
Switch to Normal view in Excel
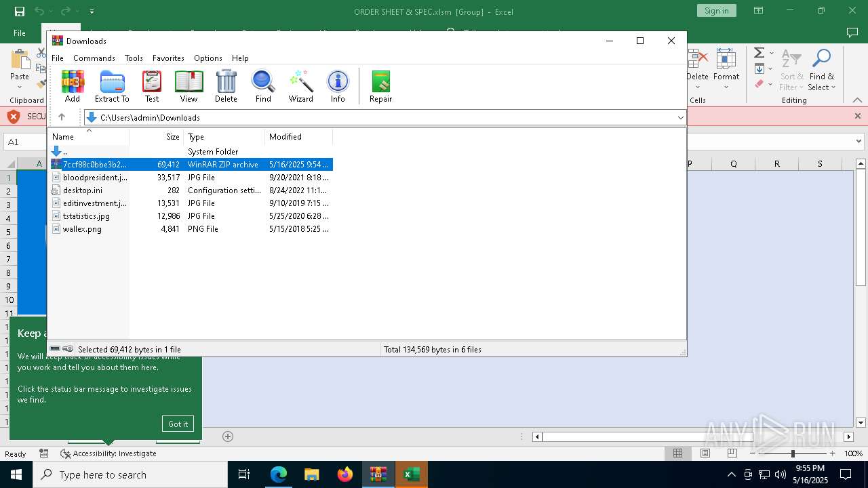677,453
